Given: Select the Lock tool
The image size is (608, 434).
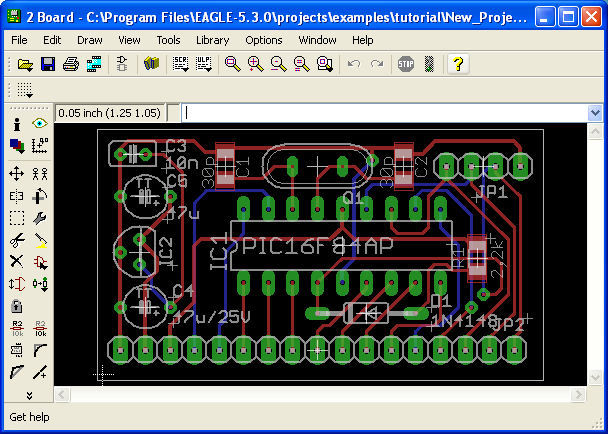Looking at the screenshot, I should point(17,306).
